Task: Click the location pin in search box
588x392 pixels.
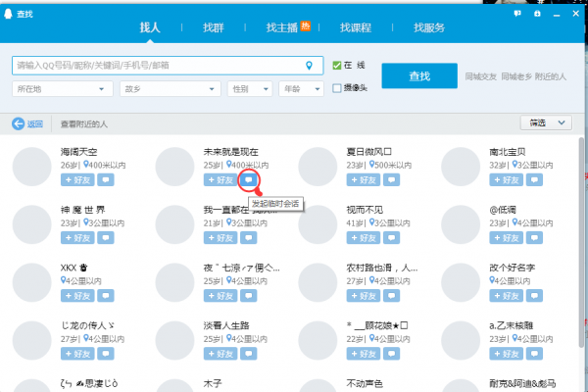Action: pos(311,66)
